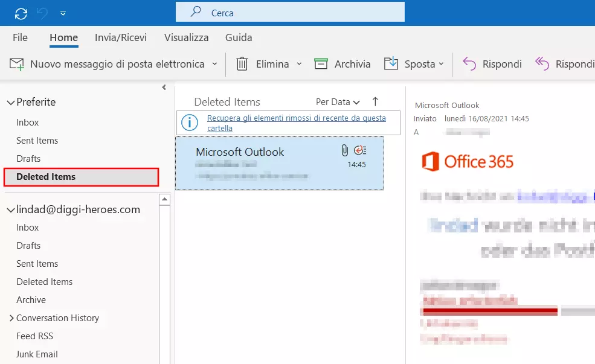Click the Sposta move-to-folder icon
The height and width of the screenshot is (364, 595).
tap(391, 63)
